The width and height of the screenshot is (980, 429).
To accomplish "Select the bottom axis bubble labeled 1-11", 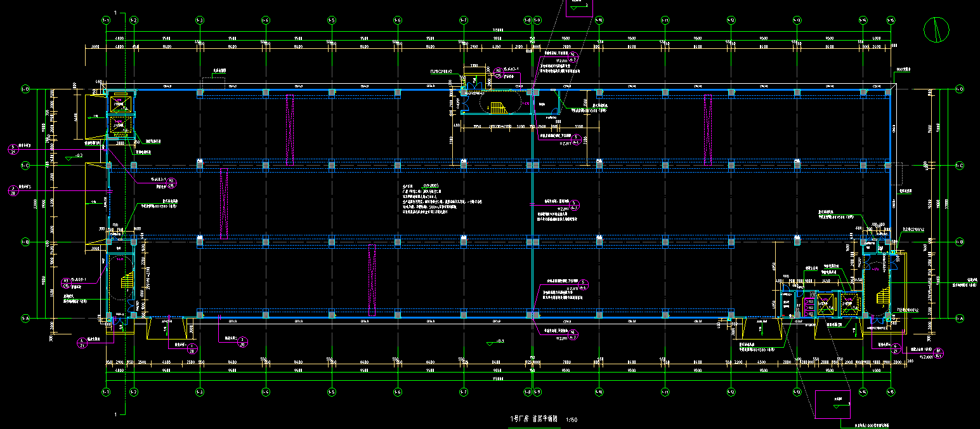I will (665, 392).
